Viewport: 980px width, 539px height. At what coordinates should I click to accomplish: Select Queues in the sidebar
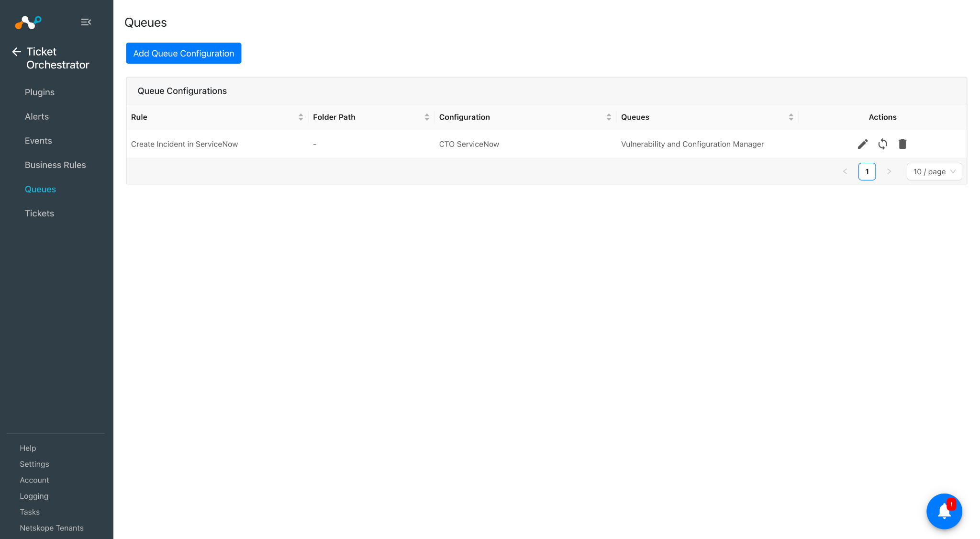pos(40,190)
